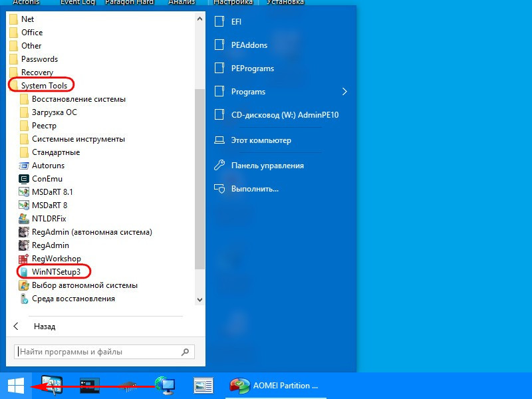
Task: Expand the Восстановление системы subfolder
Action: coord(72,99)
